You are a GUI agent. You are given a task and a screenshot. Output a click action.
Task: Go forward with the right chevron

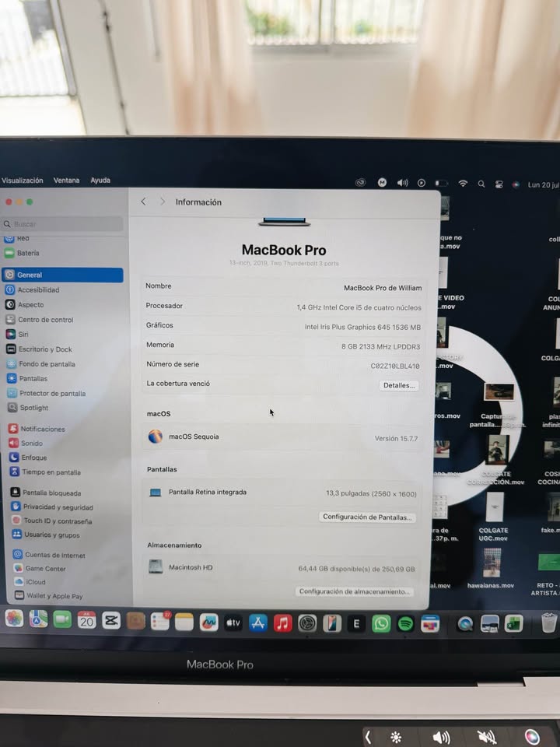163,202
